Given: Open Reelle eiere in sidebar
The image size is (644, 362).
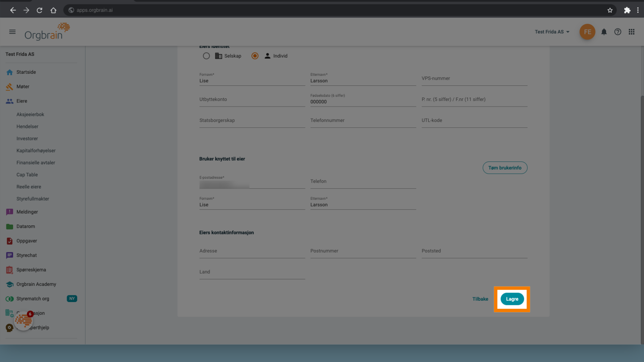Looking at the screenshot, I should [x=29, y=187].
